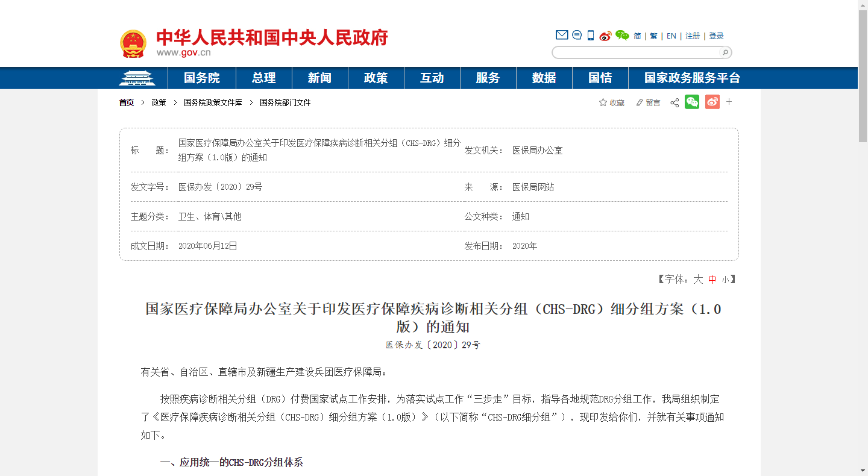Screen dimensions: 868x476
Task: Click the share nodes icon
Action: [675, 103]
